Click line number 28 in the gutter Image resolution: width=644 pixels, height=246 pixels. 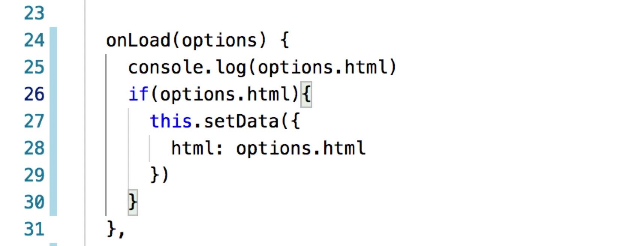[x=34, y=148]
